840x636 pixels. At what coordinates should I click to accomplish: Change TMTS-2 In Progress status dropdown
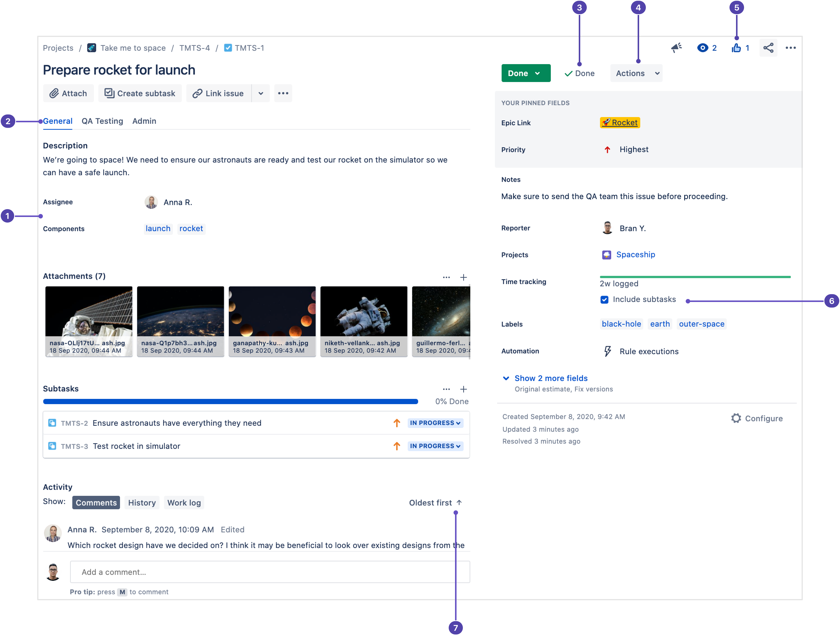coord(436,423)
